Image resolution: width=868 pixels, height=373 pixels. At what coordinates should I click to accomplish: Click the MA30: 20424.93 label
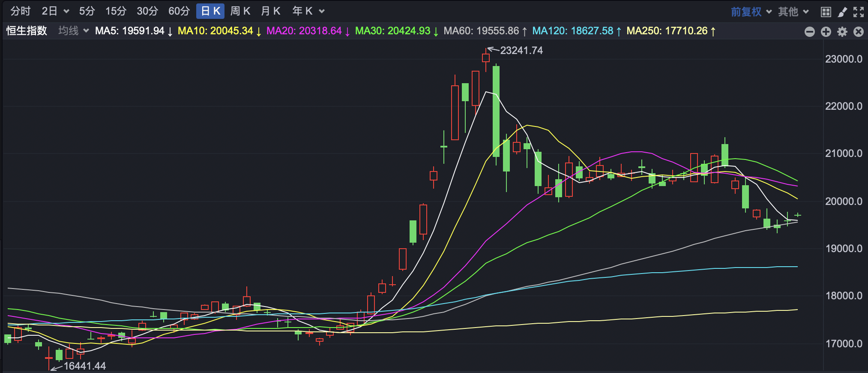[x=397, y=31]
